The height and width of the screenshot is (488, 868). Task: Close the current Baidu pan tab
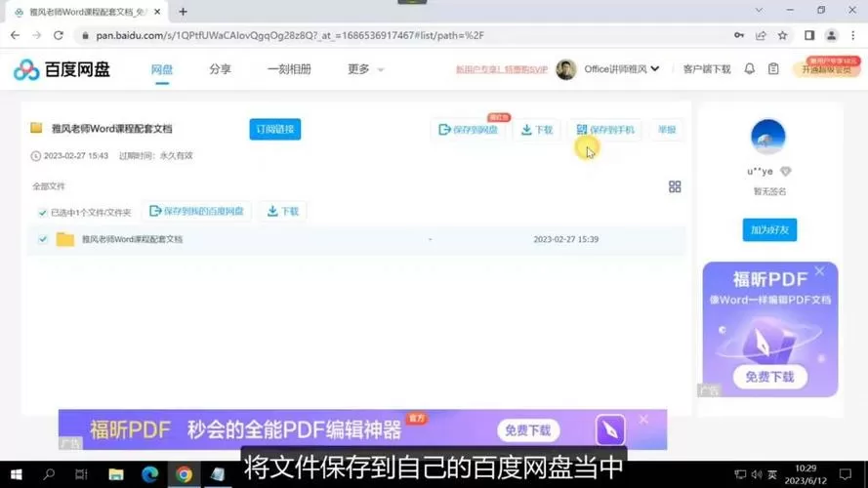click(x=157, y=12)
